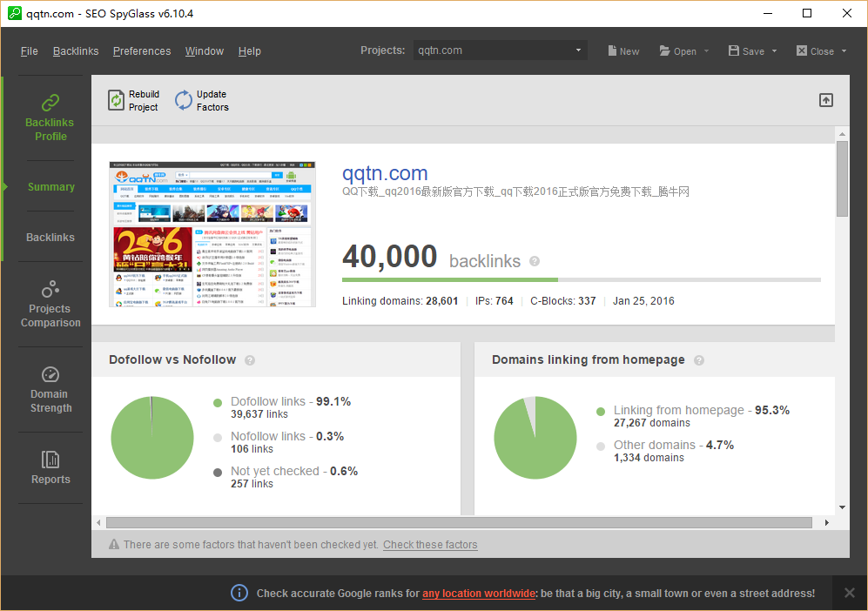Click the backlinks progress bar
Viewport: 868px width, 611px height.
[581, 280]
